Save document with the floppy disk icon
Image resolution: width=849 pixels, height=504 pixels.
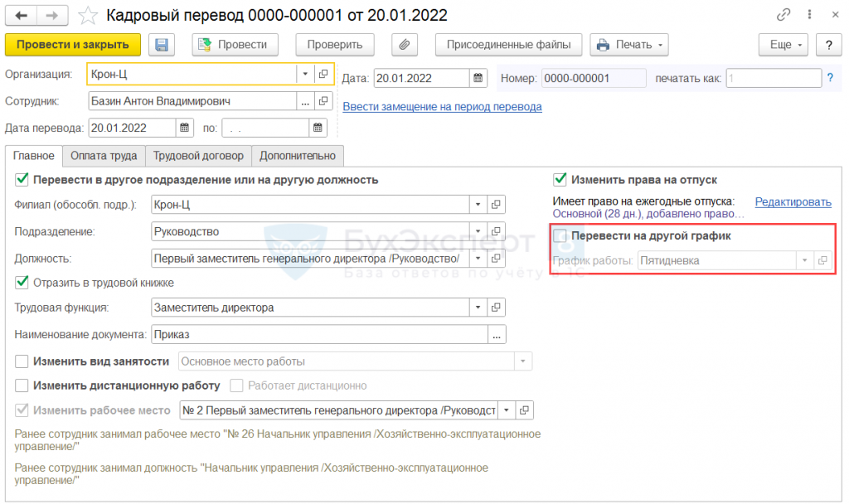click(x=162, y=45)
